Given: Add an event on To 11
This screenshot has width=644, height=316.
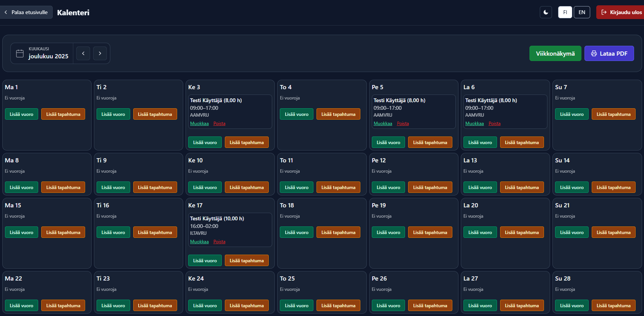Looking at the screenshot, I should click(338, 187).
